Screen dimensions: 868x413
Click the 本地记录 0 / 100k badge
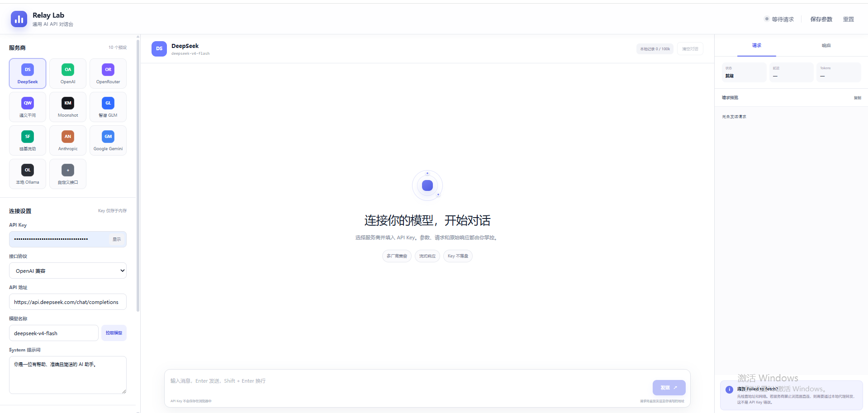coord(655,49)
